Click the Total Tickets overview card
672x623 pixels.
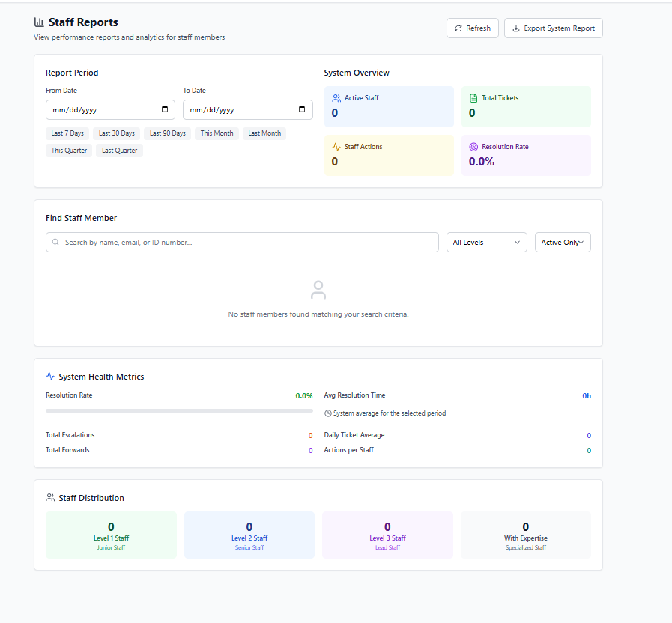(526, 106)
